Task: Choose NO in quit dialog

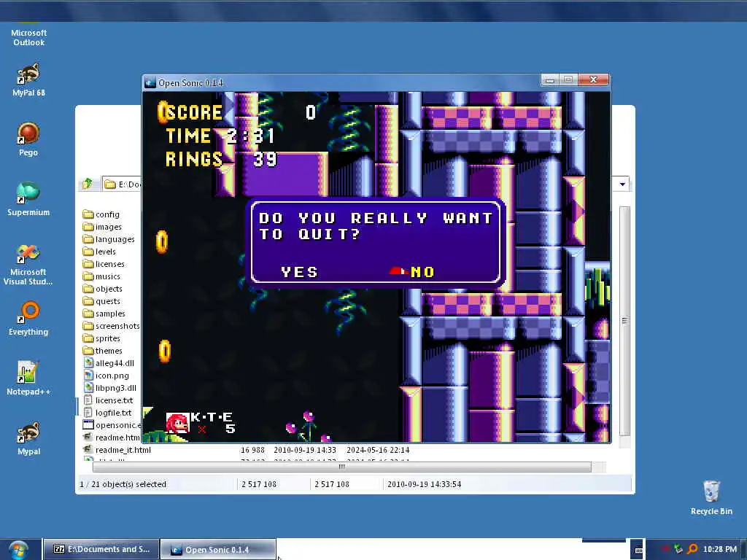Action: click(x=422, y=272)
